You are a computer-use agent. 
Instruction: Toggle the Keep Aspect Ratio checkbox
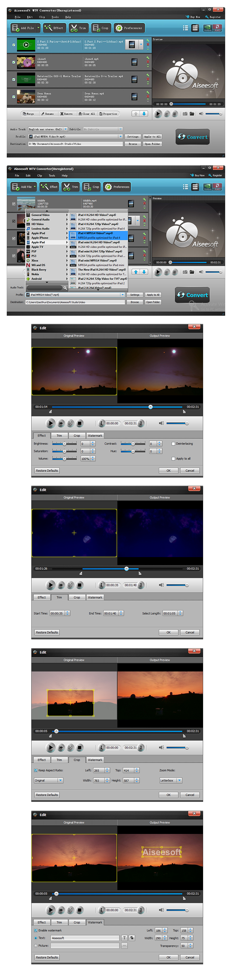[x=36, y=770]
